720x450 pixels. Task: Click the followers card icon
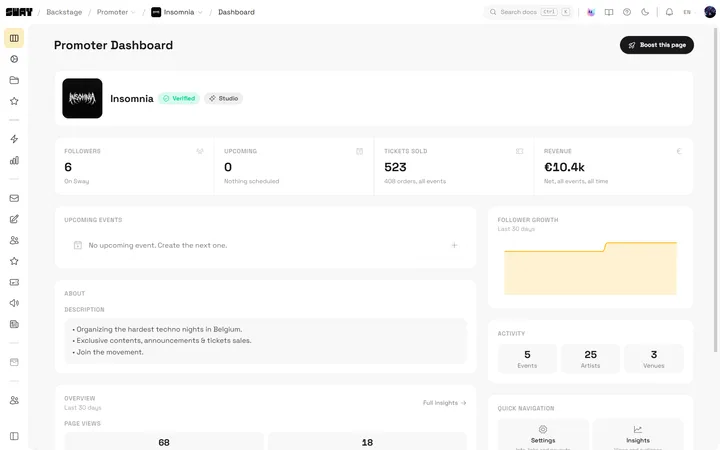(x=200, y=151)
